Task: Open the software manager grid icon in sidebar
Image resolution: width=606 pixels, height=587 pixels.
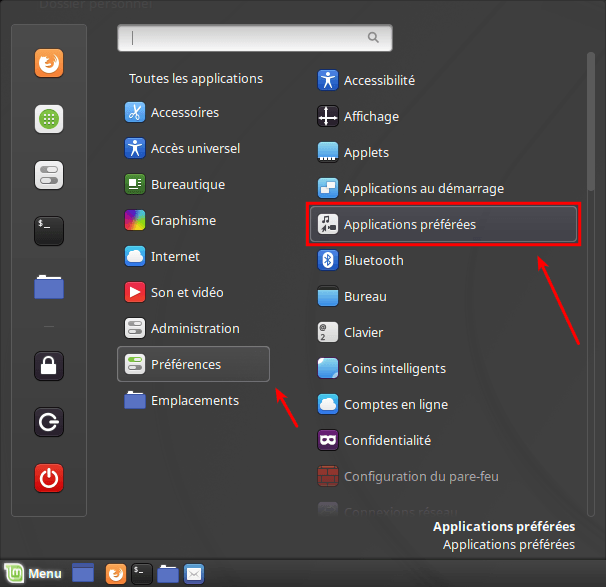Action: (49, 119)
